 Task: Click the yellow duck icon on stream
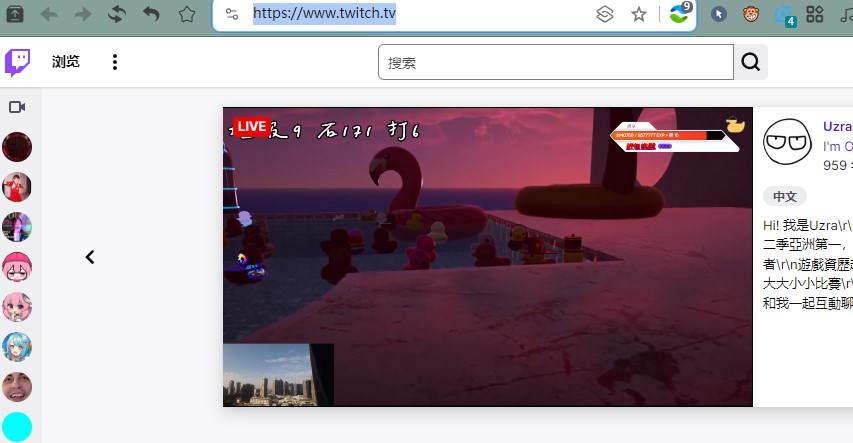pos(735,125)
